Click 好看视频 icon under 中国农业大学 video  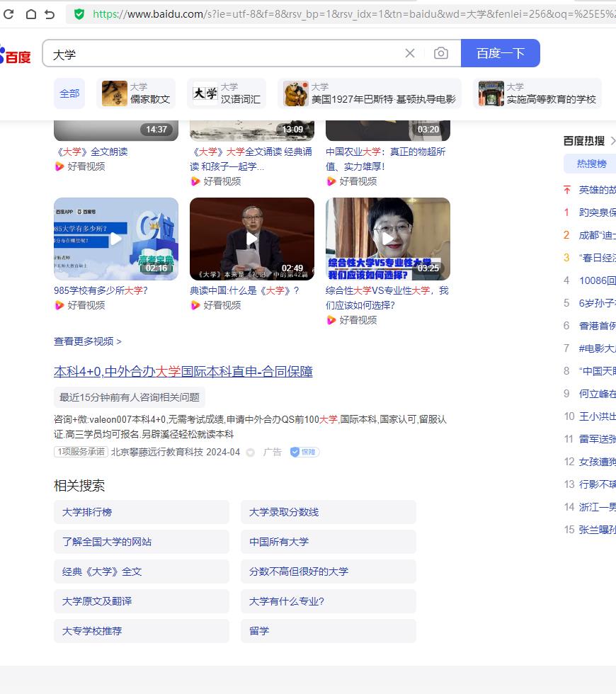331,181
